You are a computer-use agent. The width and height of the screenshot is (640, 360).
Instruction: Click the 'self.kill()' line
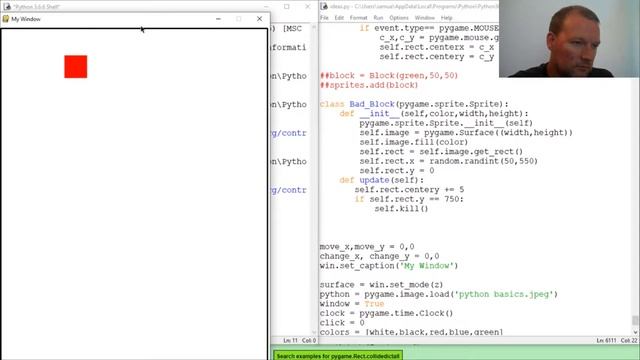(x=401, y=209)
